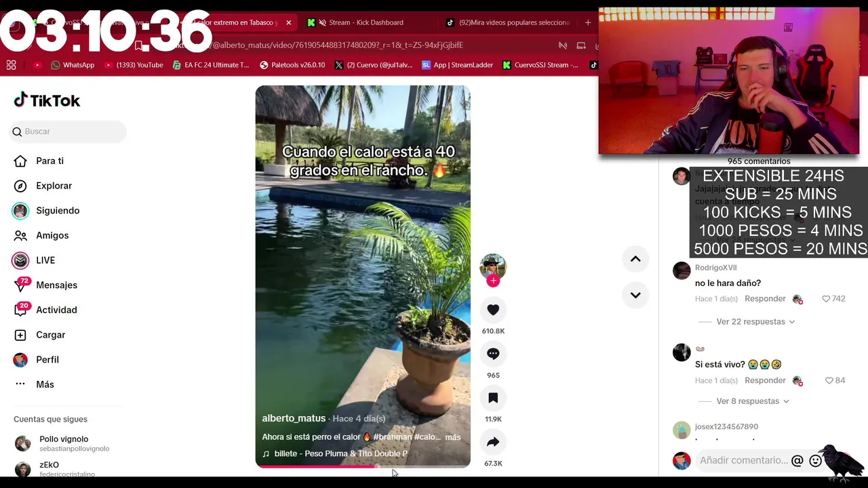Viewport: 868px width, 488px height.
Task: Expand Ver 22 respuestas
Action: point(755,322)
